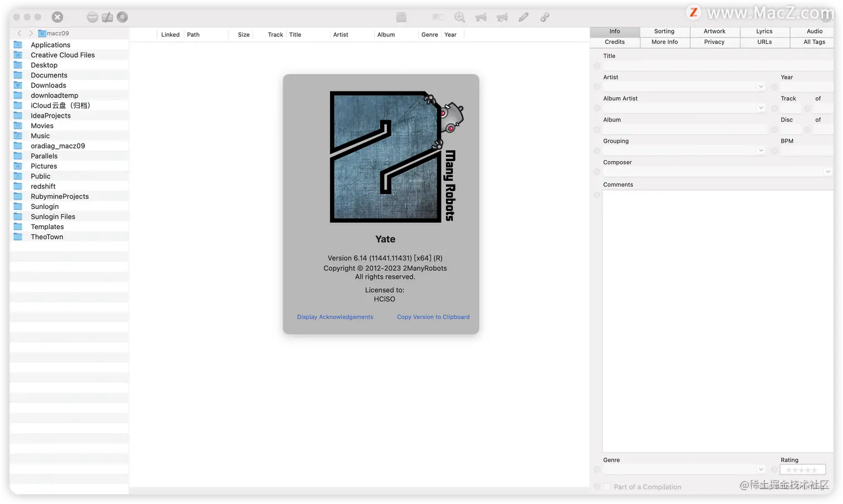Check the Part of a Compilation checkbox

[x=607, y=487]
